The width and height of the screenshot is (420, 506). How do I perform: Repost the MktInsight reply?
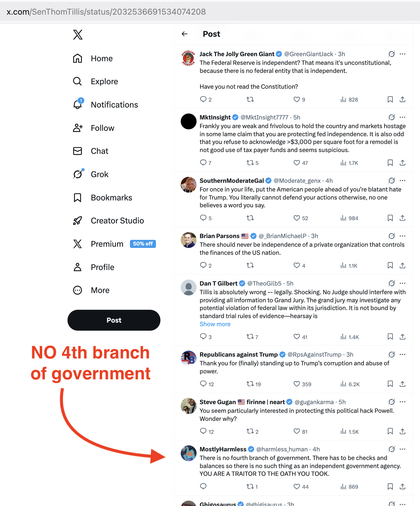(252, 163)
